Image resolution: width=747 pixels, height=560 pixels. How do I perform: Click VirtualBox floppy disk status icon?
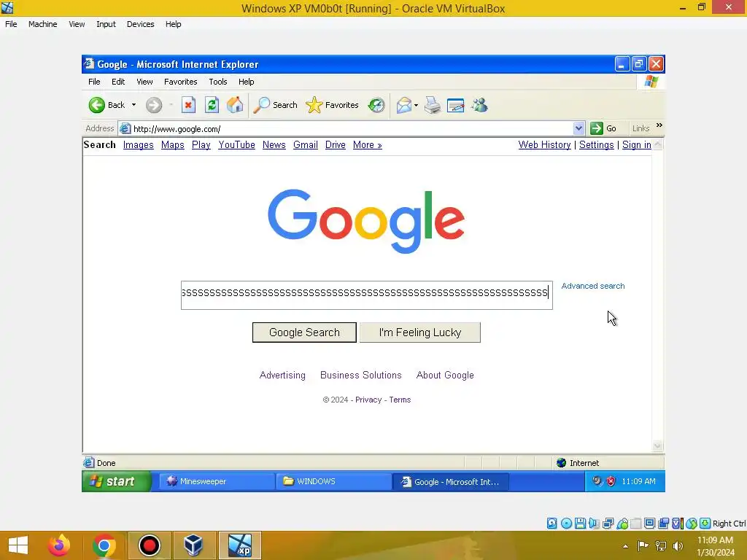click(580, 524)
